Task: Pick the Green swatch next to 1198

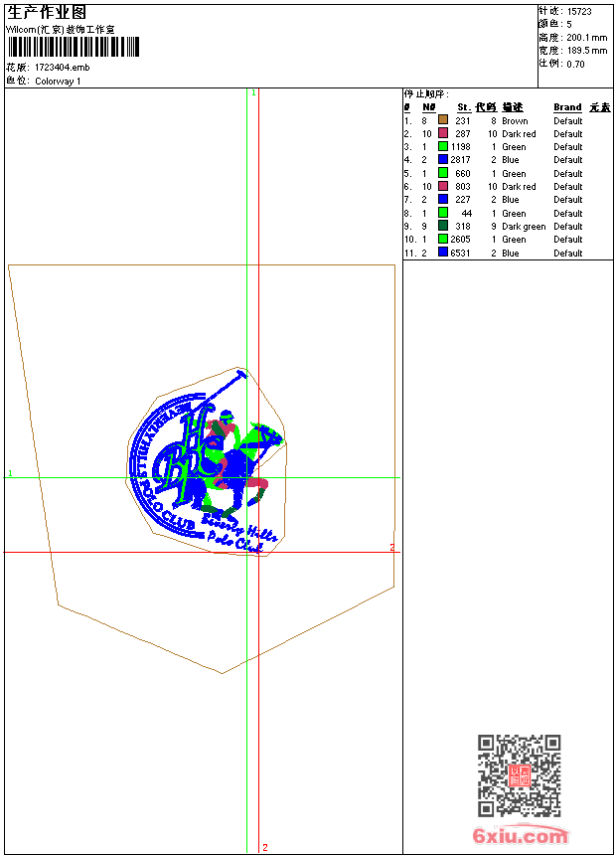Action: tap(443, 146)
